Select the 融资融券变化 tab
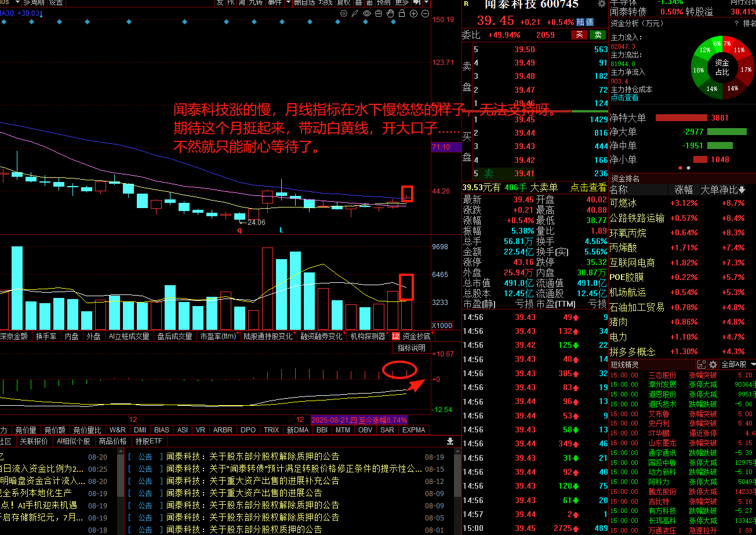 point(322,336)
